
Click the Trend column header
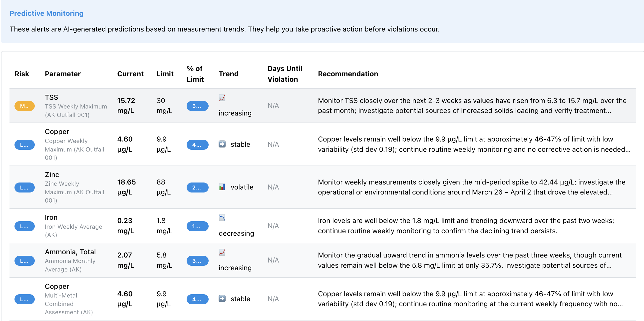[229, 74]
